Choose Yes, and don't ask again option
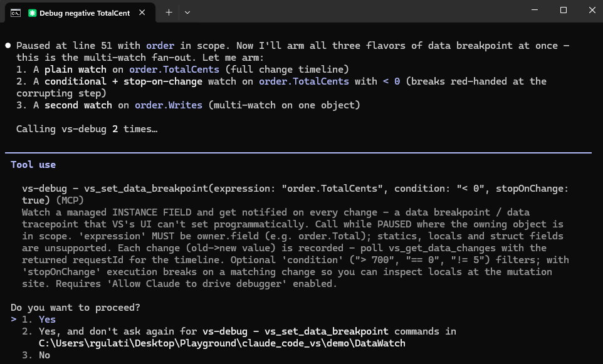603x364 pixels. [239, 337]
